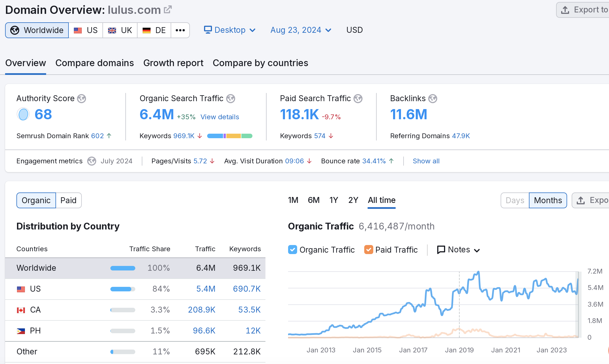Open Compare domains tab
This screenshot has width=609, height=364.
[x=95, y=63]
